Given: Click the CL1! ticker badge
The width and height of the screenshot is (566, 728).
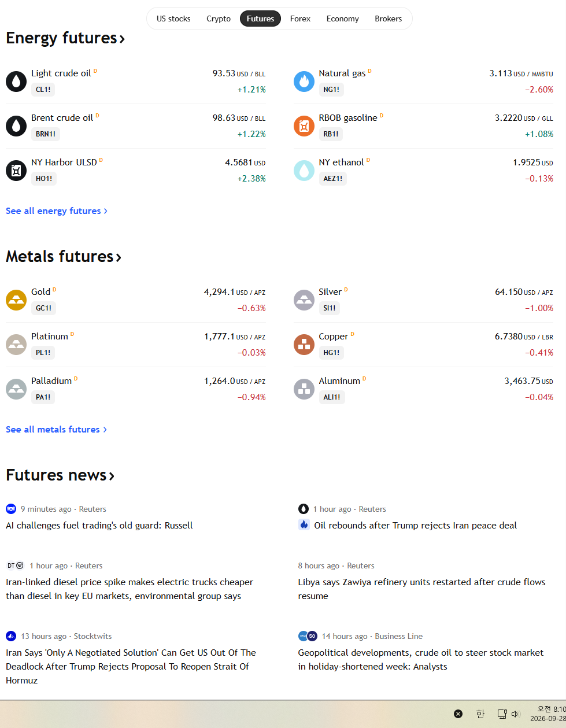Looking at the screenshot, I should pyautogui.click(x=43, y=90).
